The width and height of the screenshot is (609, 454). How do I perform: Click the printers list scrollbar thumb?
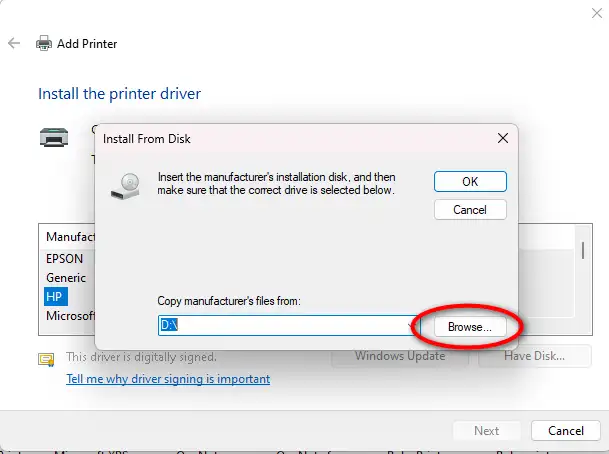tap(583, 250)
